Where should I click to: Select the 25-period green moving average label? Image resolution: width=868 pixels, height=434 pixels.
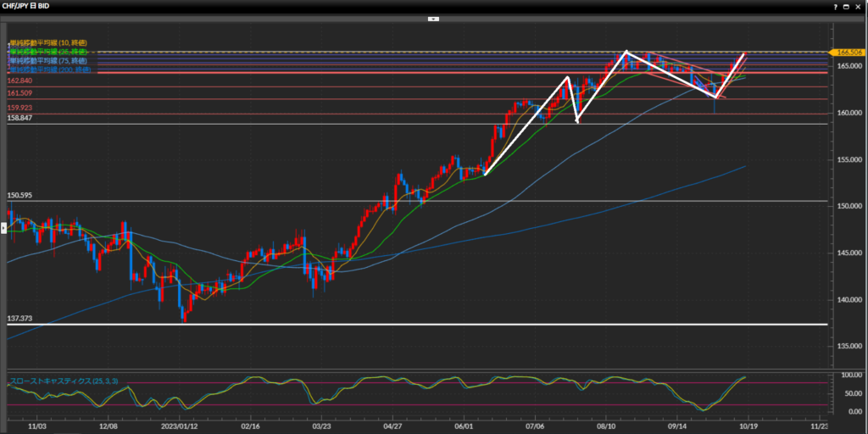click(47, 52)
